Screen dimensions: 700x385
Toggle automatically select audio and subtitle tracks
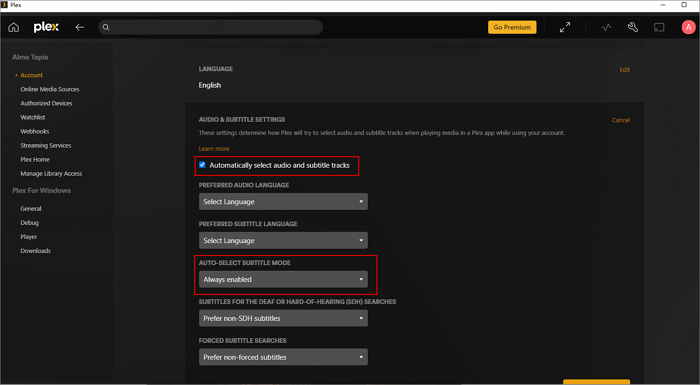202,165
